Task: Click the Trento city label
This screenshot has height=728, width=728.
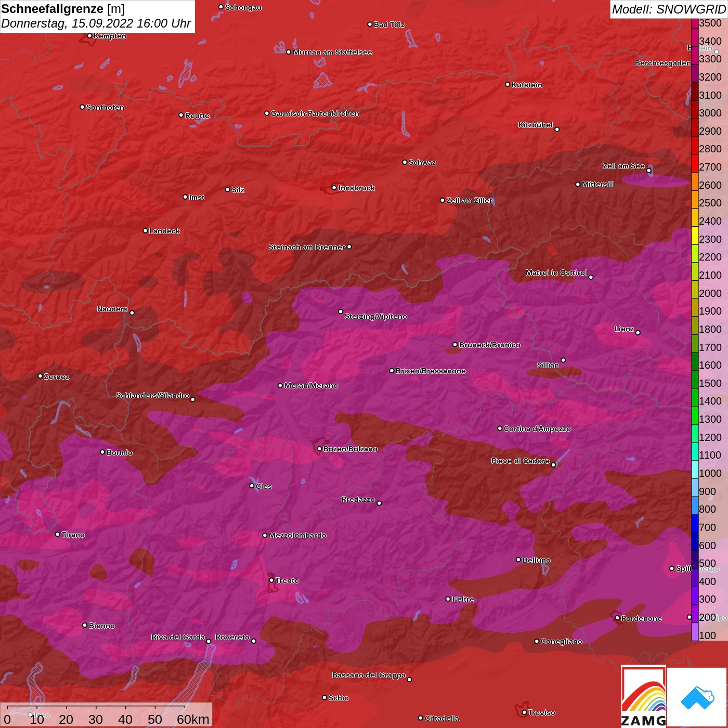Action: point(287,580)
